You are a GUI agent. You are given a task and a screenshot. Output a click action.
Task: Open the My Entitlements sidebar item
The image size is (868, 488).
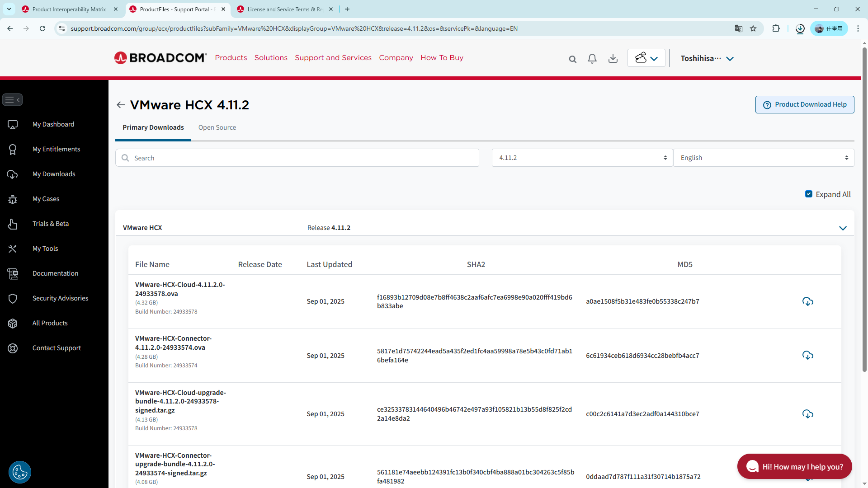pos(56,149)
